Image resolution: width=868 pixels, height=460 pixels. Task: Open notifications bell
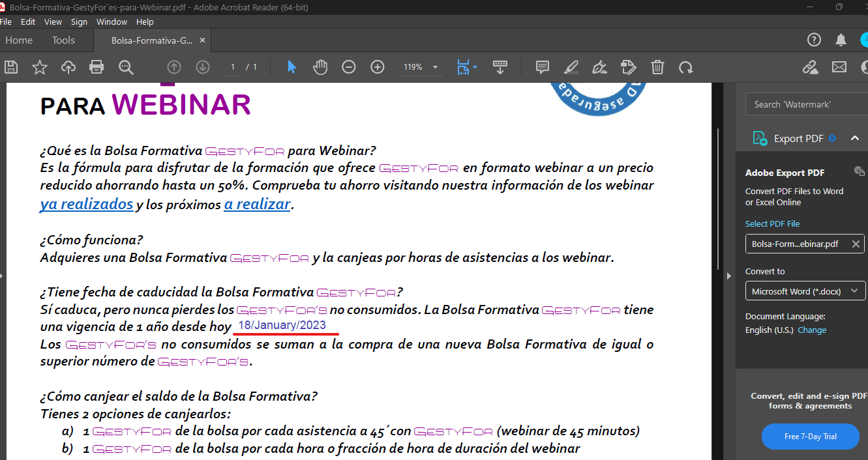[841, 40]
